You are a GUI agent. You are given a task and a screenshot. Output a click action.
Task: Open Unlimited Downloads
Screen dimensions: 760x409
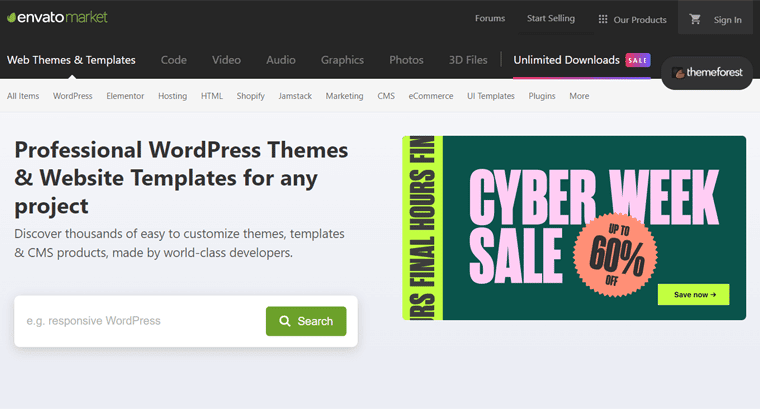click(x=566, y=60)
